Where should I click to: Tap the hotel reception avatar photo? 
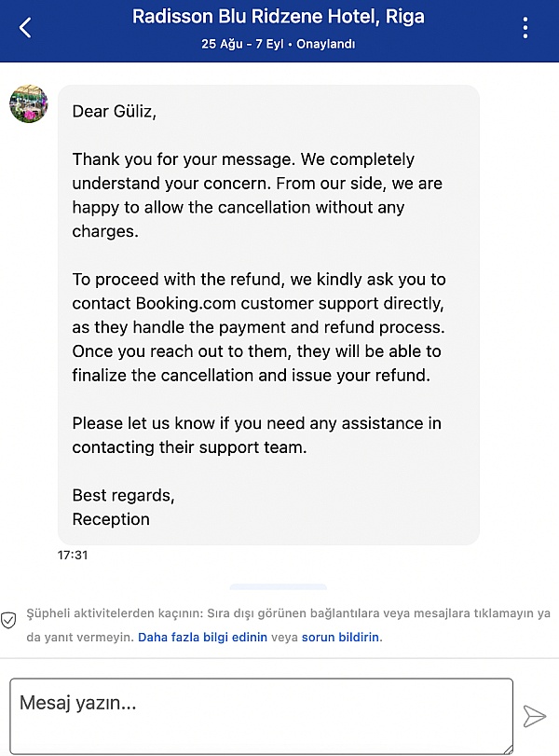tap(28, 104)
